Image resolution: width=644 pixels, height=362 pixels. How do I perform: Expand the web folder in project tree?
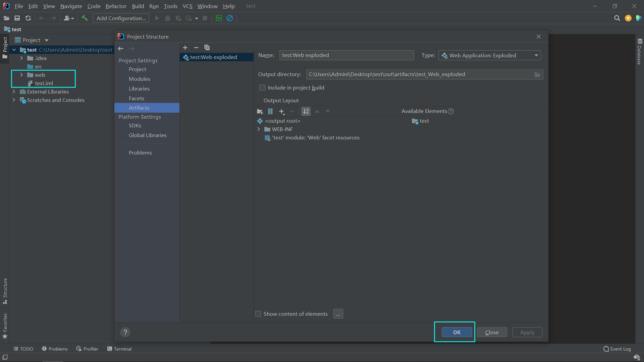tap(21, 75)
